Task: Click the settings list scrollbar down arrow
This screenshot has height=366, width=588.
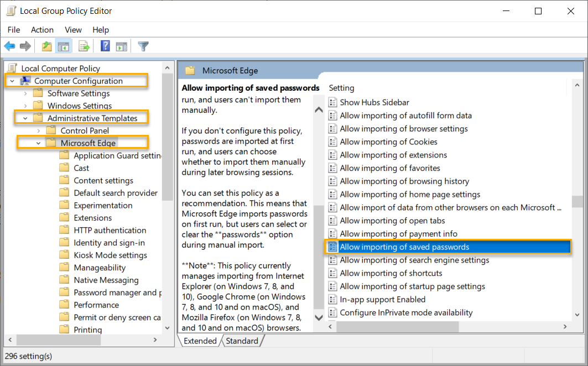Action: tap(579, 315)
